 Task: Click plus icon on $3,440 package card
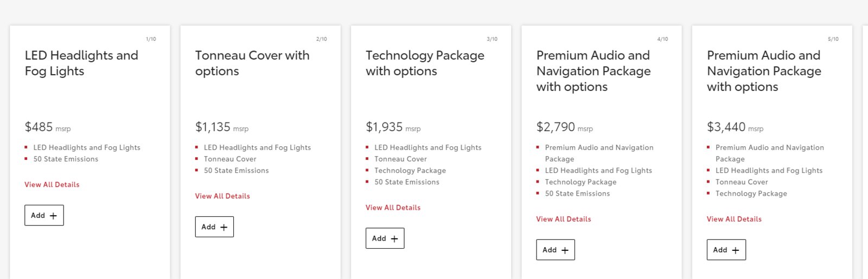(736, 250)
